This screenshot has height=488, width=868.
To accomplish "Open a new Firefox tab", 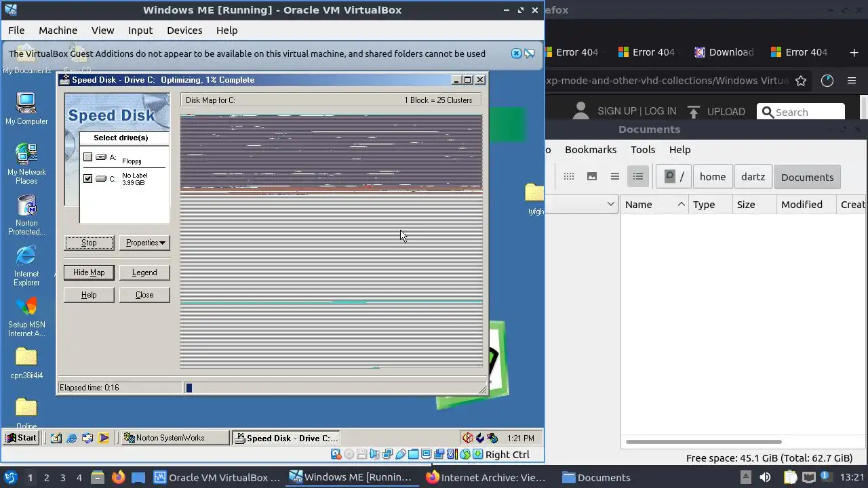I will click(854, 52).
